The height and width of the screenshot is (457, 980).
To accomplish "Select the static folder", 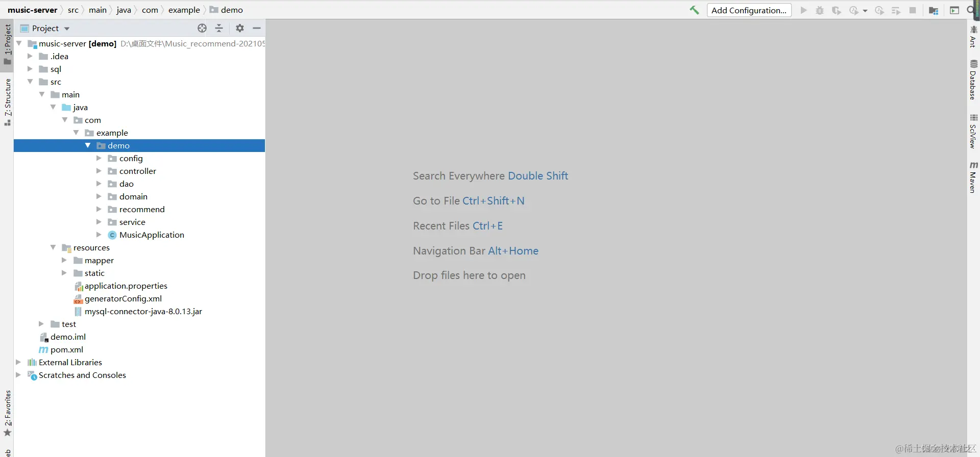I will tap(94, 273).
